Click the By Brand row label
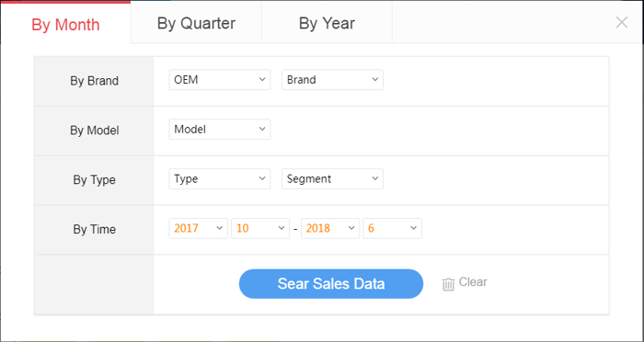Screen dimensions: 644x342 click(95, 81)
